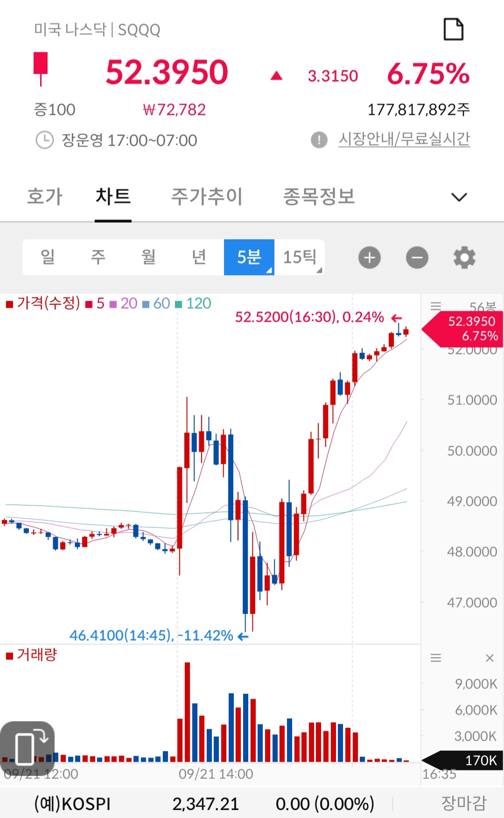Tap the market info exclamation icon
The height and width of the screenshot is (818, 504).
point(319,140)
